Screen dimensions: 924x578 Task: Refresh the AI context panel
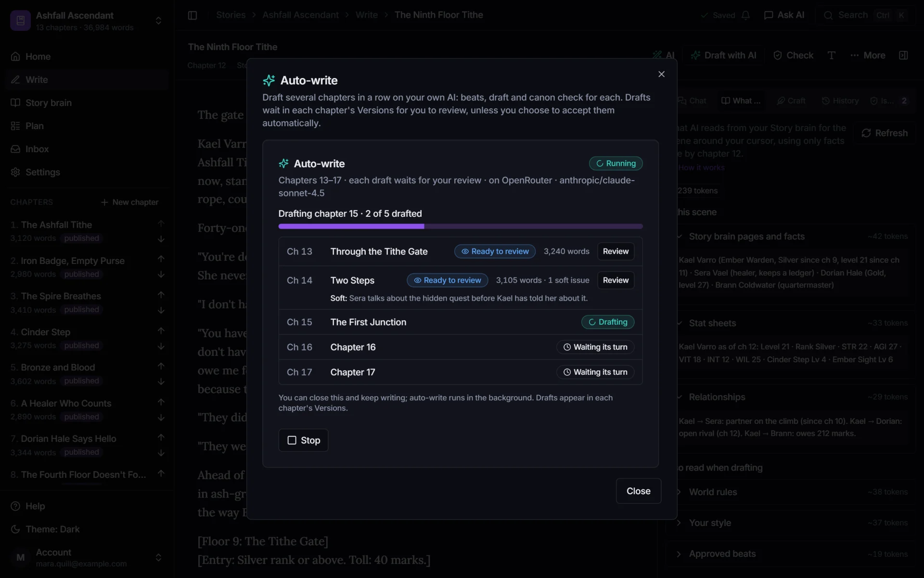pos(885,133)
